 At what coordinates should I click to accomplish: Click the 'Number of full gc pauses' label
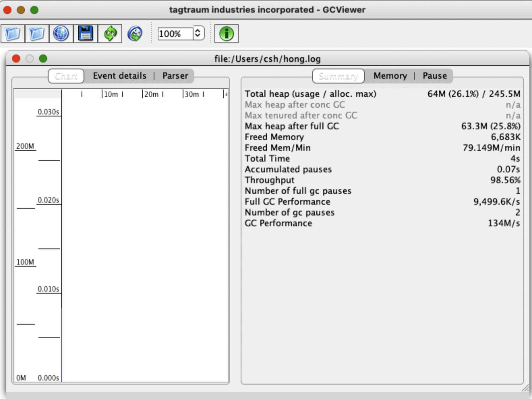coord(298,191)
